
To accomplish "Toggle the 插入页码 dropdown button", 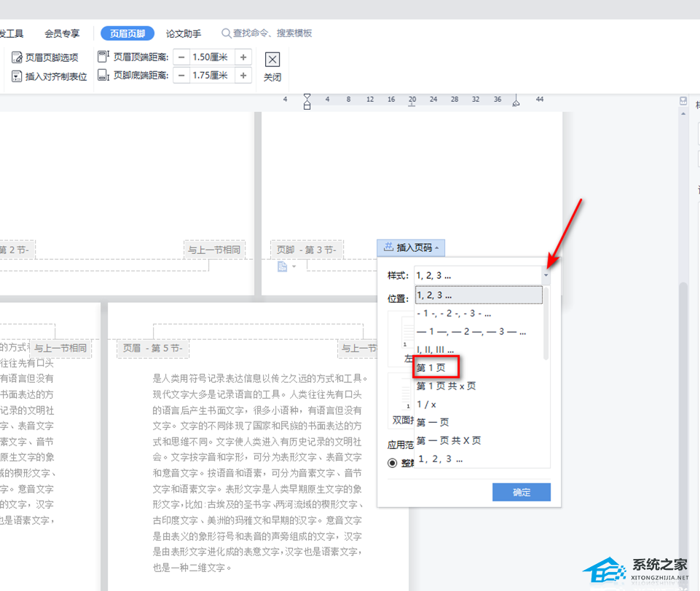I will click(411, 248).
